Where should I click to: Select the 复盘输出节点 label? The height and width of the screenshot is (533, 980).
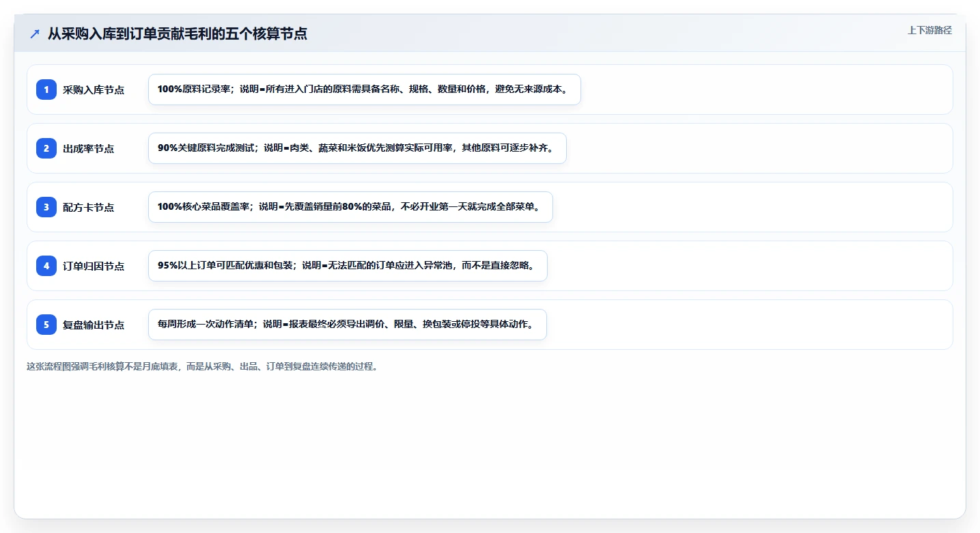[94, 325]
